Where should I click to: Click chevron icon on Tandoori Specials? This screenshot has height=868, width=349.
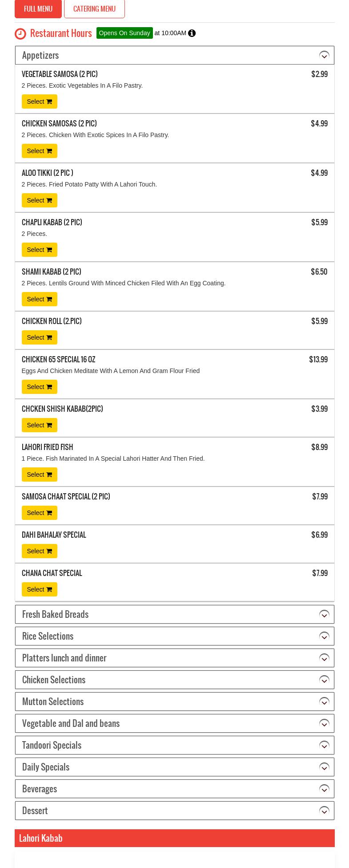pos(324,746)
